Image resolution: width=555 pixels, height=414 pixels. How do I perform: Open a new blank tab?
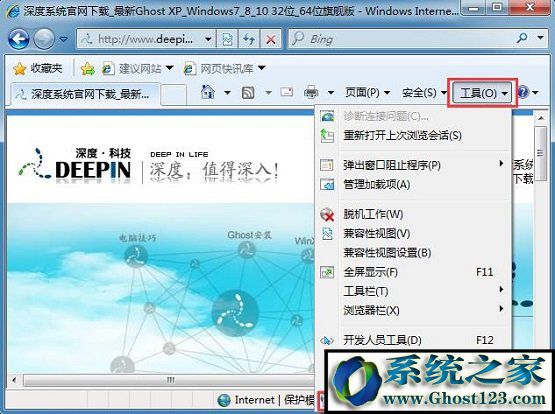point(173,95)
